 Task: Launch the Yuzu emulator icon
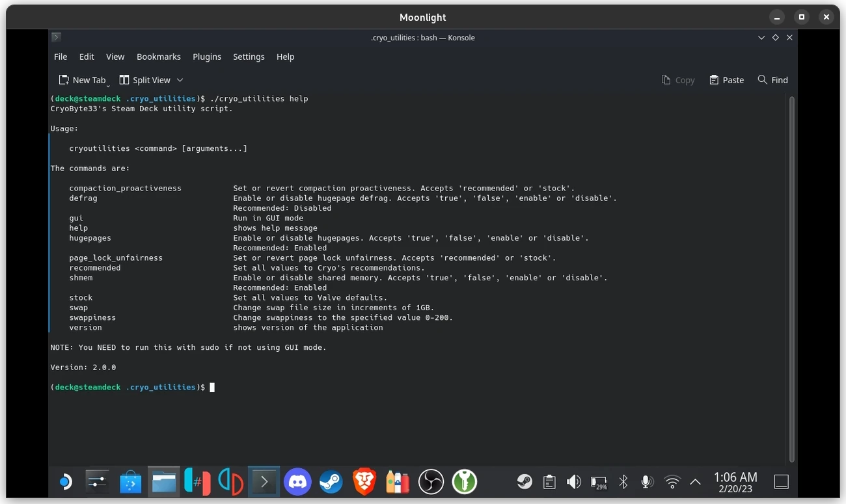tap(230, 482)
